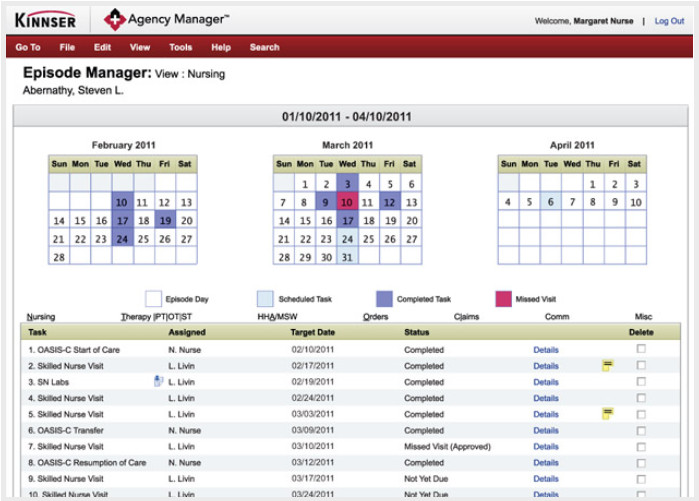Image resolution: width=699 pixels, height=501 pixels.
Task: Click the Status column header
Action: click(416, 332)
